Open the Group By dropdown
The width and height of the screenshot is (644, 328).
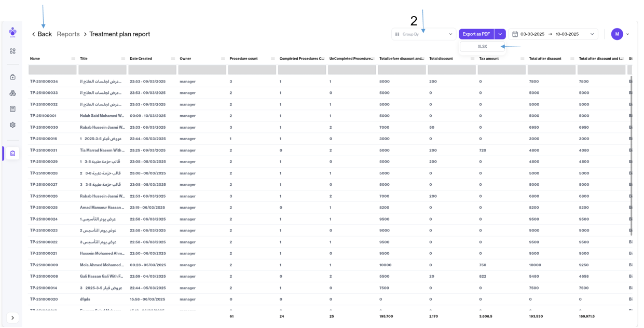point(423,34)
